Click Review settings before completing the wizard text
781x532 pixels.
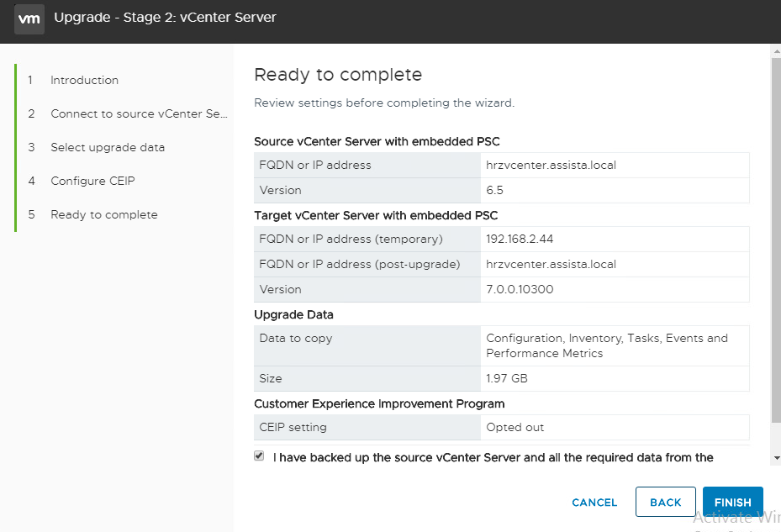[x=384, y=103]
